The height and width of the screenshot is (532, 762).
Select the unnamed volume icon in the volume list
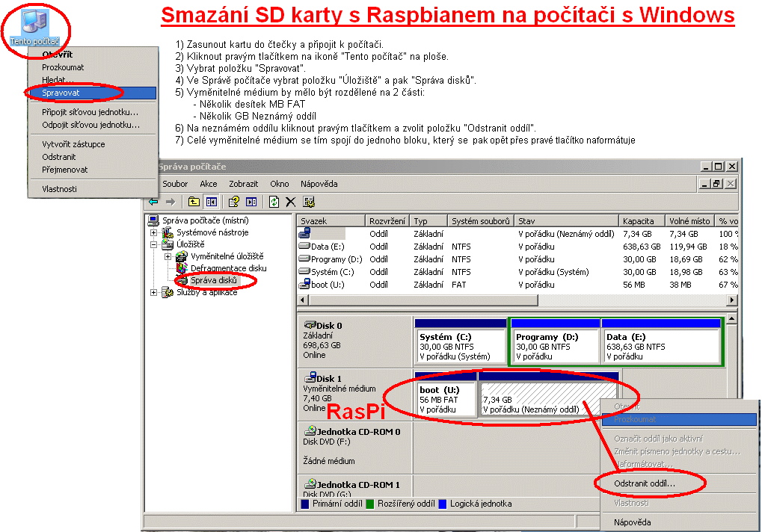(304, 233)
